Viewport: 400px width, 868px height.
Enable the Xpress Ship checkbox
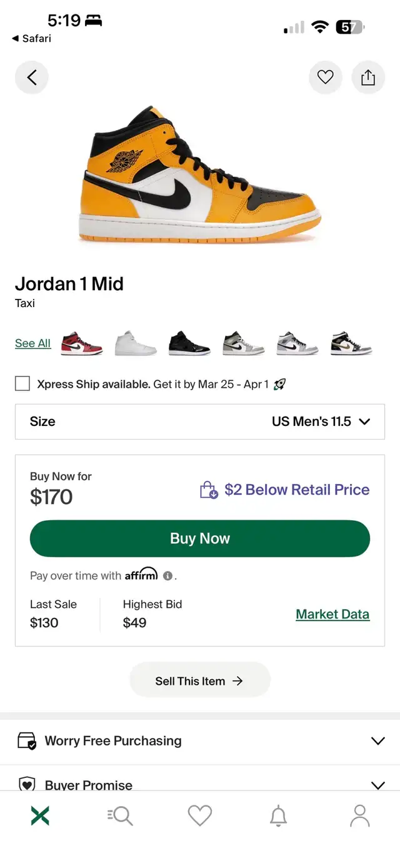[22, 384]
